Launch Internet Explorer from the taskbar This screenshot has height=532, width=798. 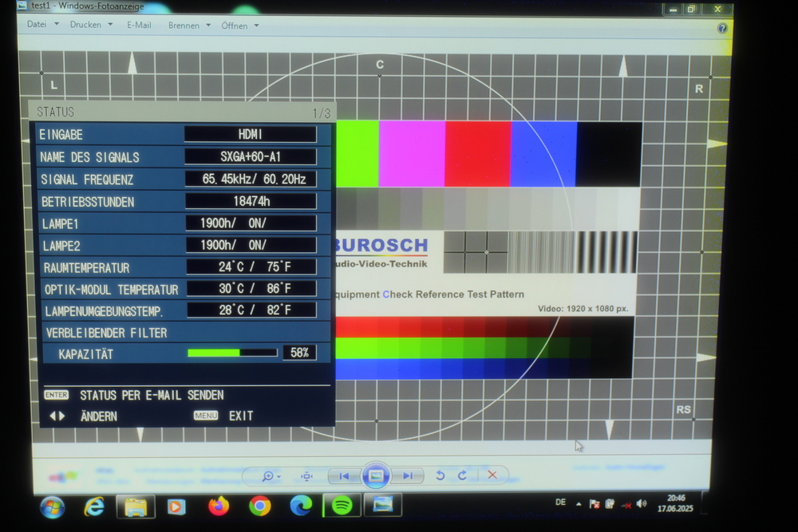(94, 506)
